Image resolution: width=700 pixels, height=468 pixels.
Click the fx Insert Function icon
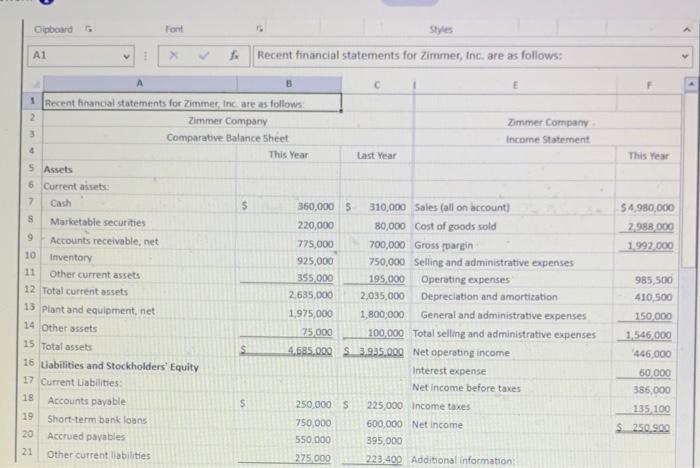pos(234,55)
